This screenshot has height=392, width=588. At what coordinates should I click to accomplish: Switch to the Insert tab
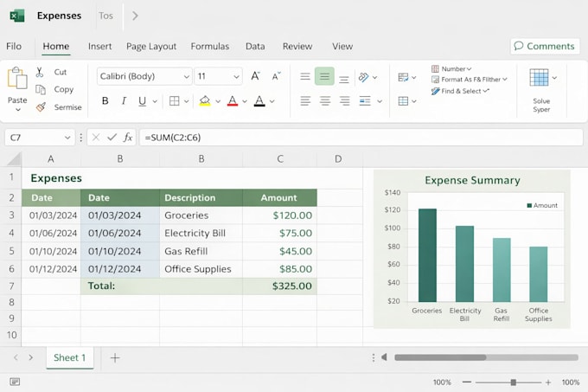pyautogui.click(x=99, y=46)
